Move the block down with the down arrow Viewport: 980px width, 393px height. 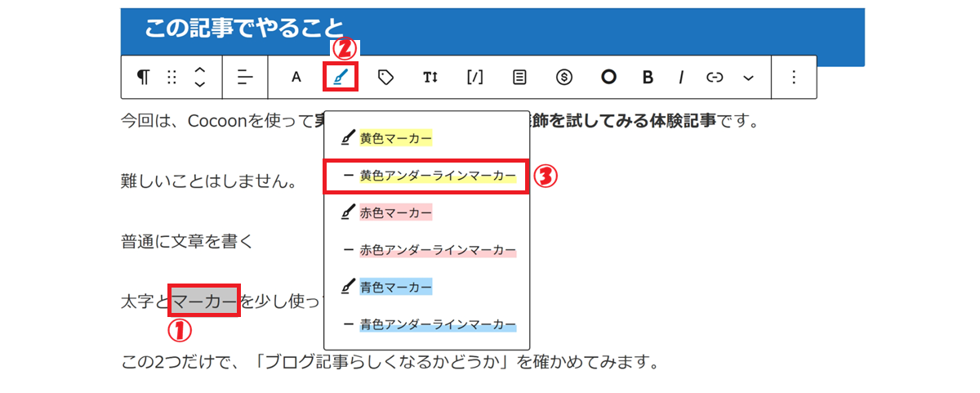(x=199, y=86)
